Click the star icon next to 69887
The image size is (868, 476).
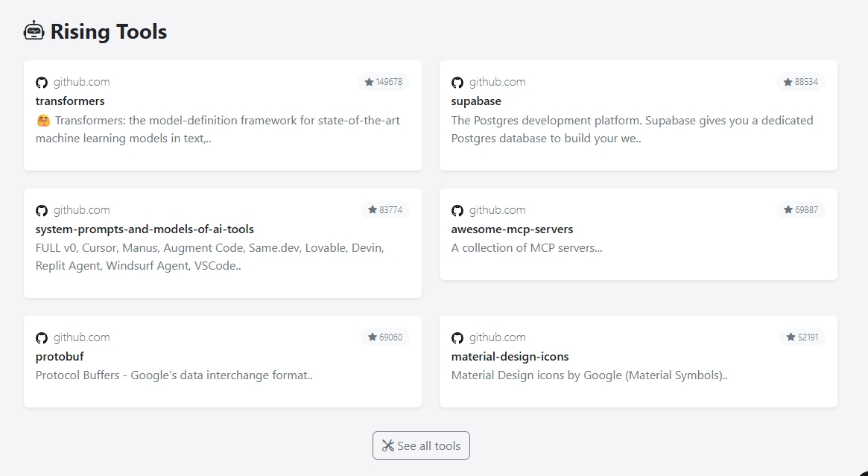pos(788,210)
